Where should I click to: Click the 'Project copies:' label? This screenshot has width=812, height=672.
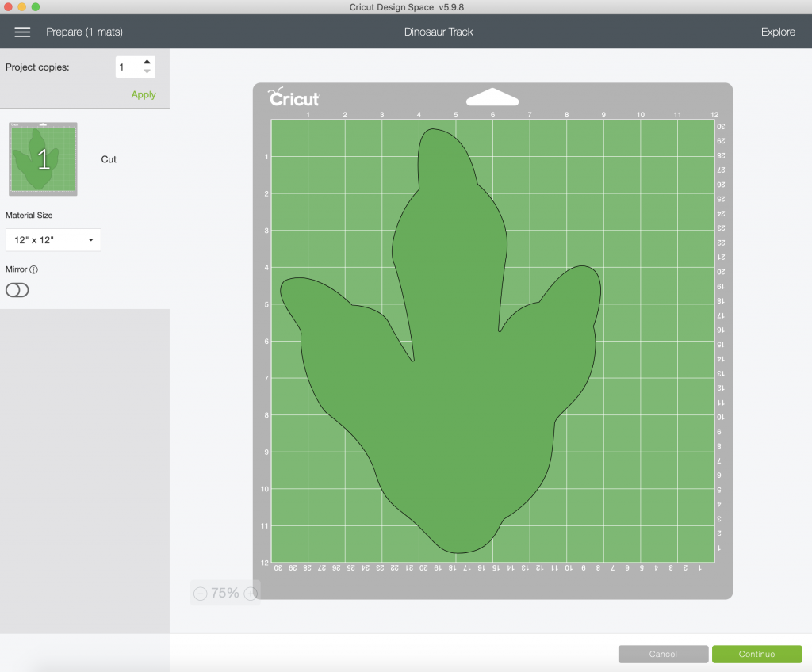click(x=37, y=67)
